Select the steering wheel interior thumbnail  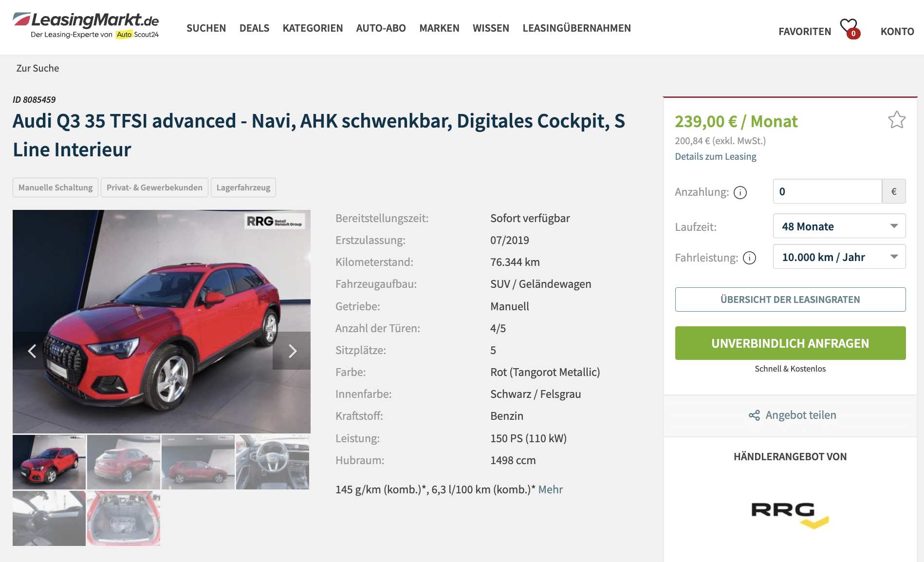pos(273,462)
